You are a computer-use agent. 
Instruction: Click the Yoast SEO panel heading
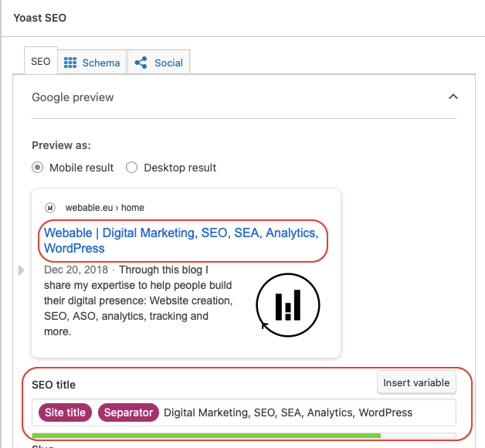pos(40,18)
